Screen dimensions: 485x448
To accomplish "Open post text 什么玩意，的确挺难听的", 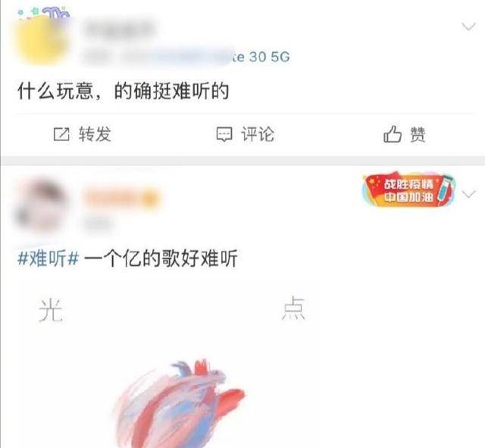I will coord(123,91).
